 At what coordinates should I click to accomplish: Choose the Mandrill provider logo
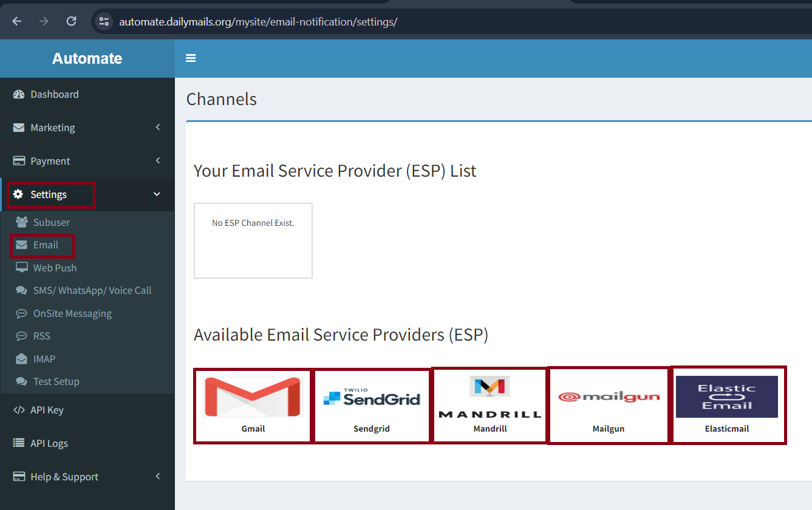coord(490,397)
